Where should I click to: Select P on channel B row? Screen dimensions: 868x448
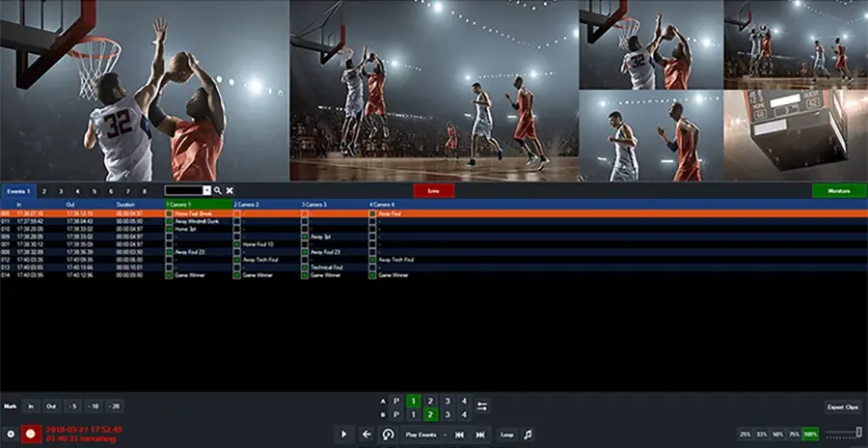click(396, 414)
